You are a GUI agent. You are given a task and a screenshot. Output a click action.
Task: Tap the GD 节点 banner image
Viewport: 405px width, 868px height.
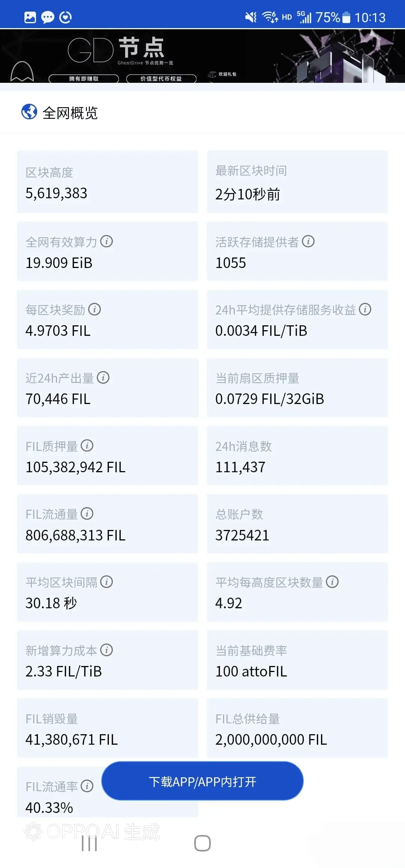click(202, 56)
